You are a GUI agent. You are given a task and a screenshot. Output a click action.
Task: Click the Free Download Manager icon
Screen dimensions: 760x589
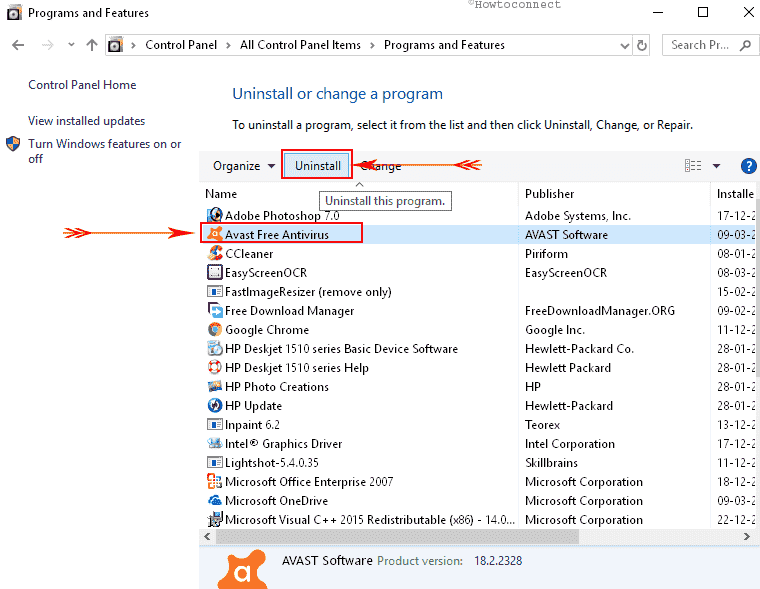point(215,310)
